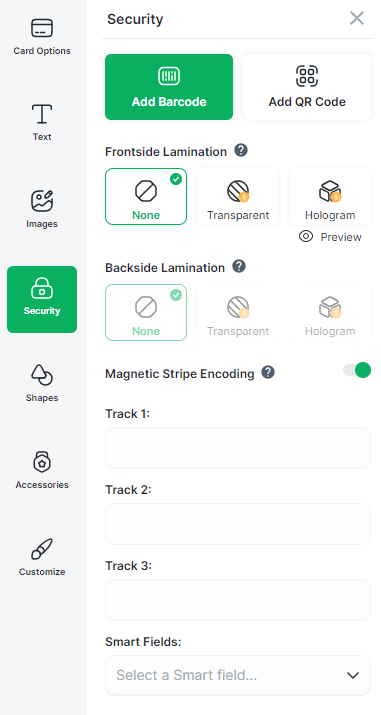Preview the hologram lamination

330,237
